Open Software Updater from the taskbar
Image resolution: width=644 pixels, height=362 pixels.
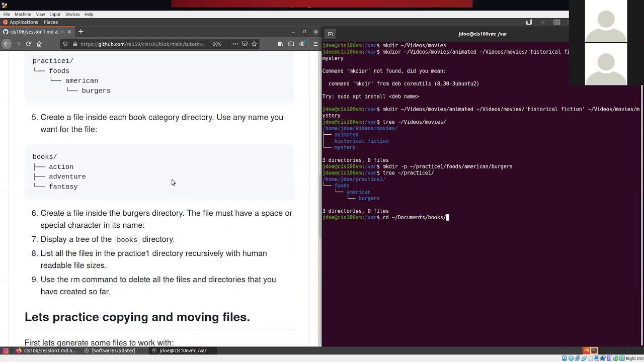[x=110, y=350]
